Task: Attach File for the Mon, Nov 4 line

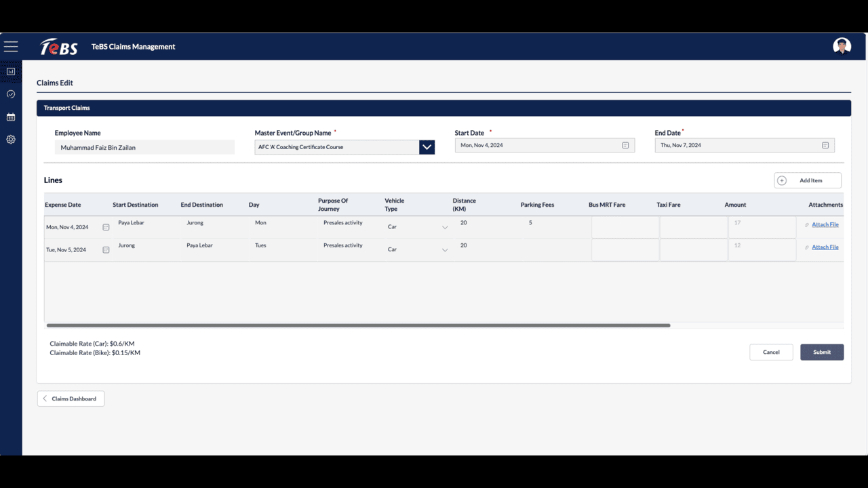Action: pos(825,224)
